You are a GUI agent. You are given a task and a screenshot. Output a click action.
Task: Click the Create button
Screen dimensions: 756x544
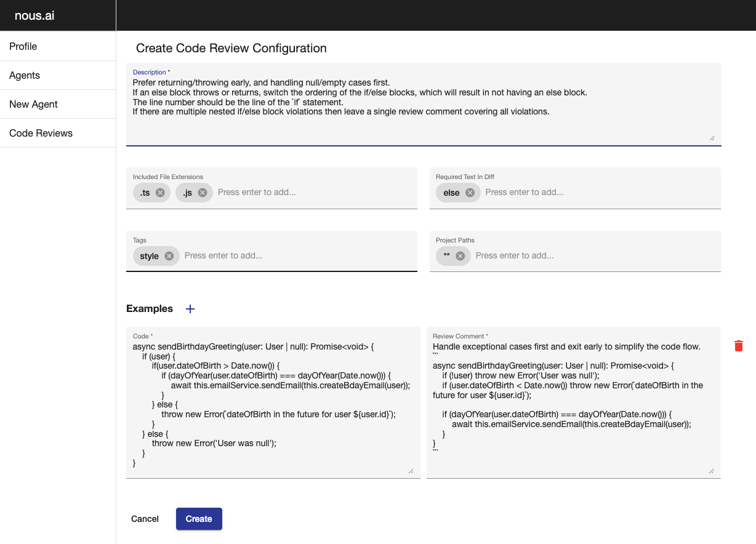point(199,519)
